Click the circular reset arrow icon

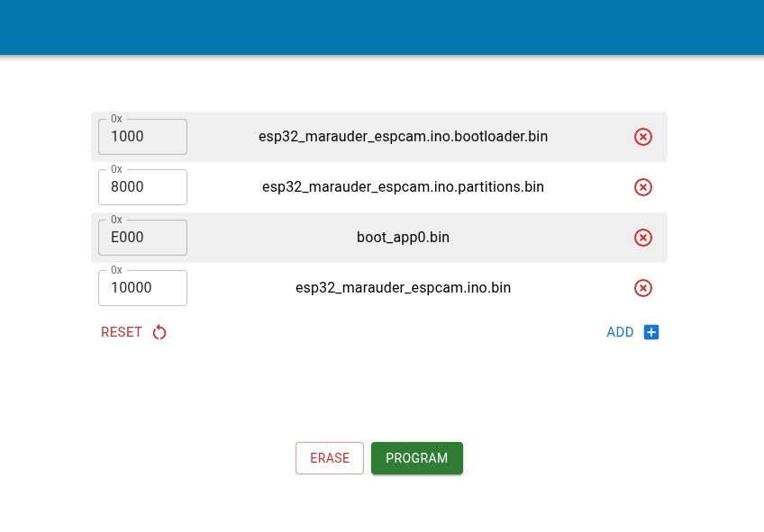[x=159, y=332]
